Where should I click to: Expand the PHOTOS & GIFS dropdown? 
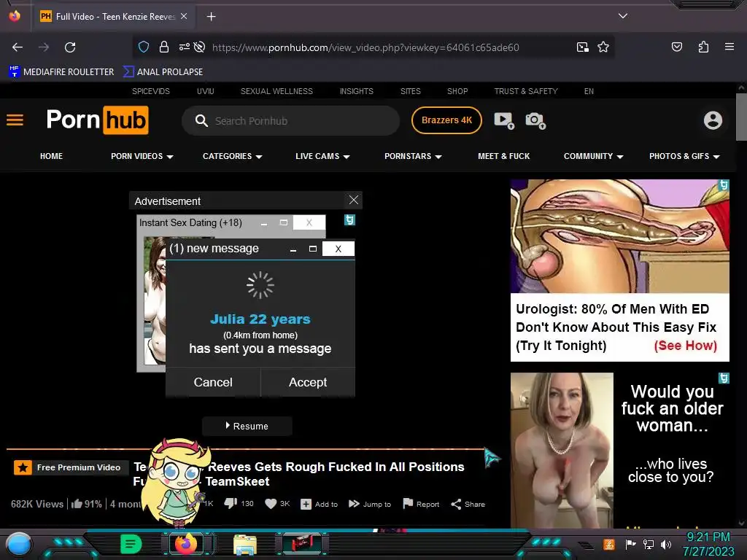click(684, 156)
